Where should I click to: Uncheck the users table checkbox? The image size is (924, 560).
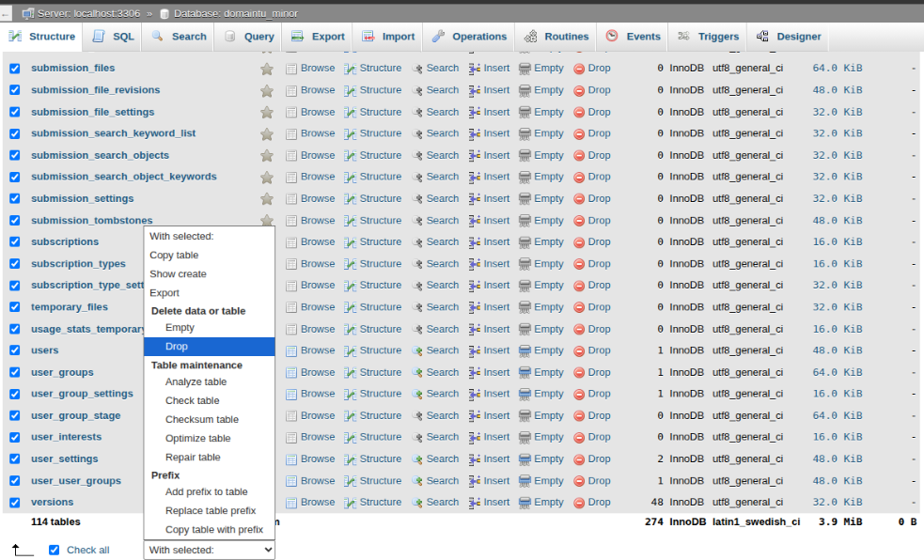click(x=15, y=350)
